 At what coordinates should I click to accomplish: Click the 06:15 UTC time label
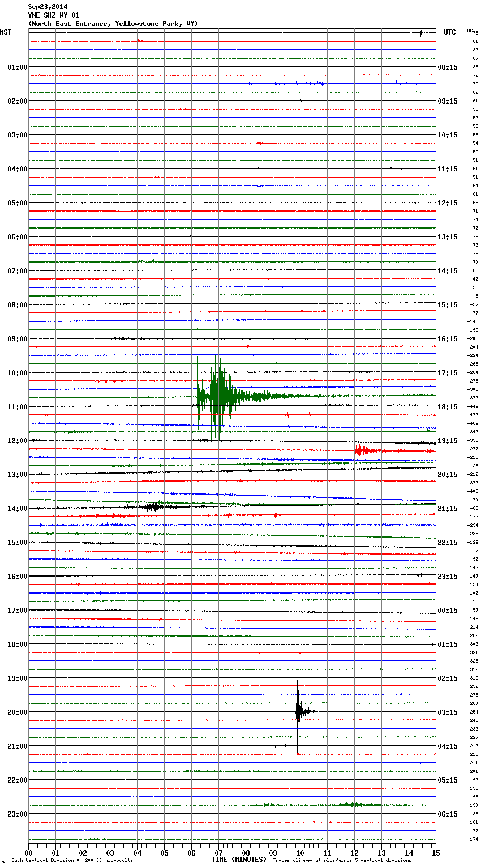(x=448, y=814)
